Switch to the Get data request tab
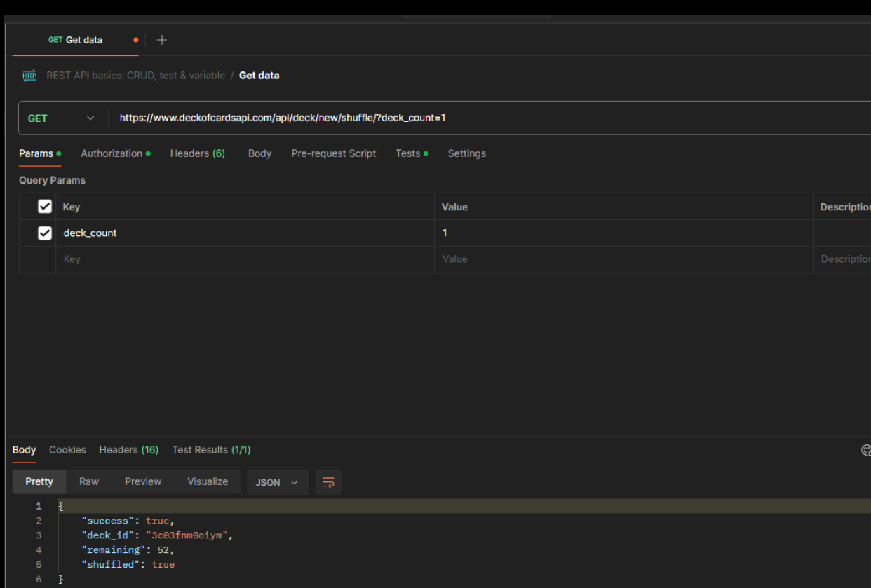 pyautogui.click(x=75, y=40)
